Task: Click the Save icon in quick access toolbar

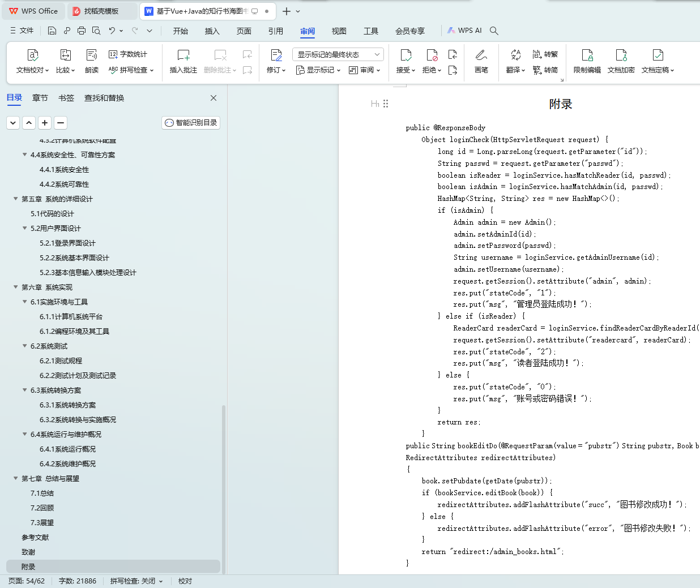Action: click(52, 31)
